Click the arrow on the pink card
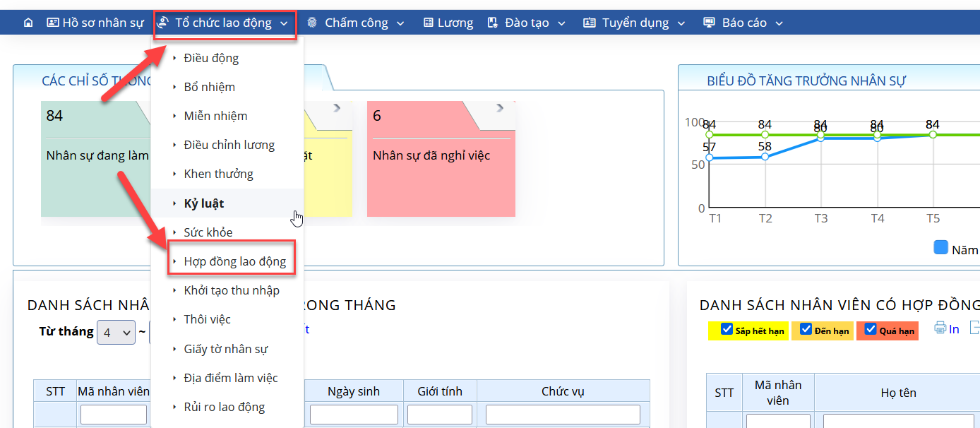The width and height of the screenshot is (980, 428). coord(500,108)
